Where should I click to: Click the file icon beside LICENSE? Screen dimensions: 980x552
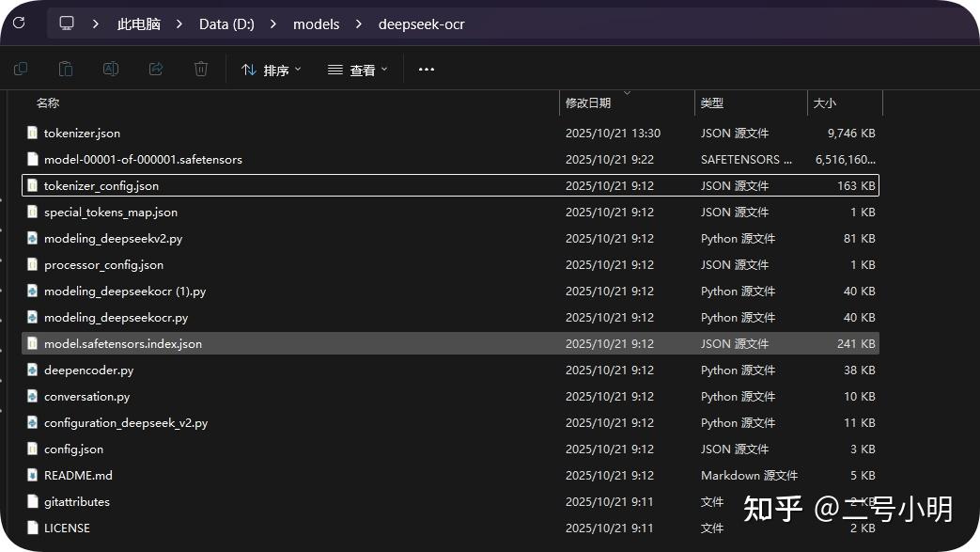pyautogui.click(x=33, y=528)
